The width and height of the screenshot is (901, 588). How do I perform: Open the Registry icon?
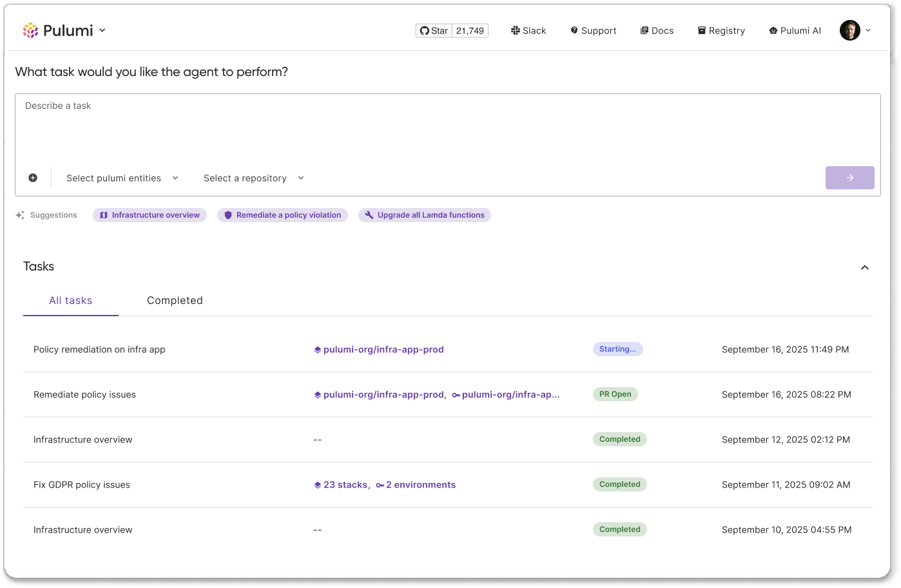coord(702,30)
